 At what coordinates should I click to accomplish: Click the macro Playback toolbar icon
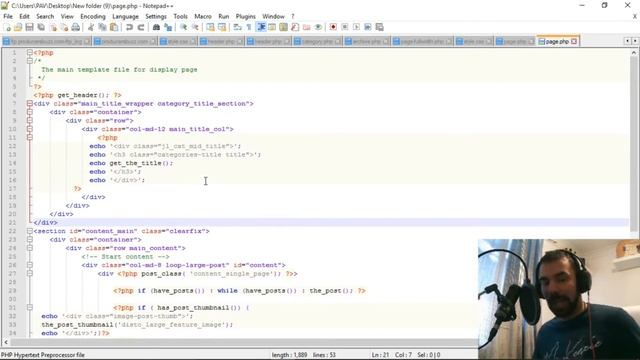coord(356,27)
